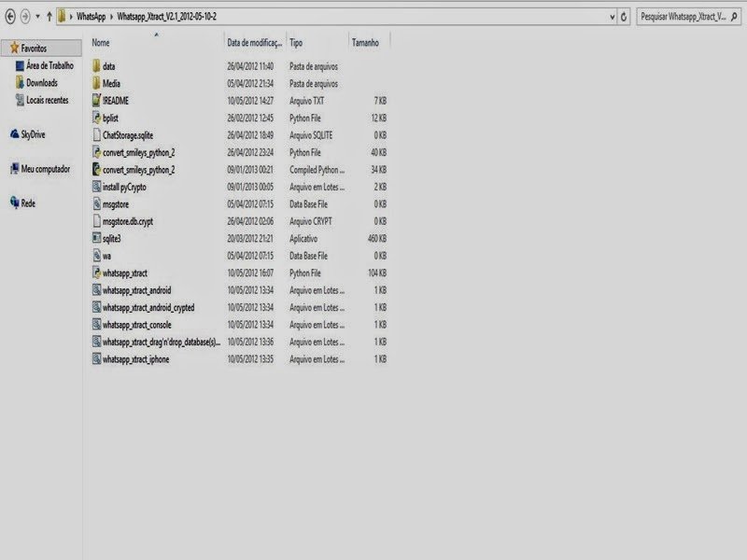Viewport: 747px width, 560px height.
Task: Select the sqlite3 application icon
Action: tap(96, 238)
